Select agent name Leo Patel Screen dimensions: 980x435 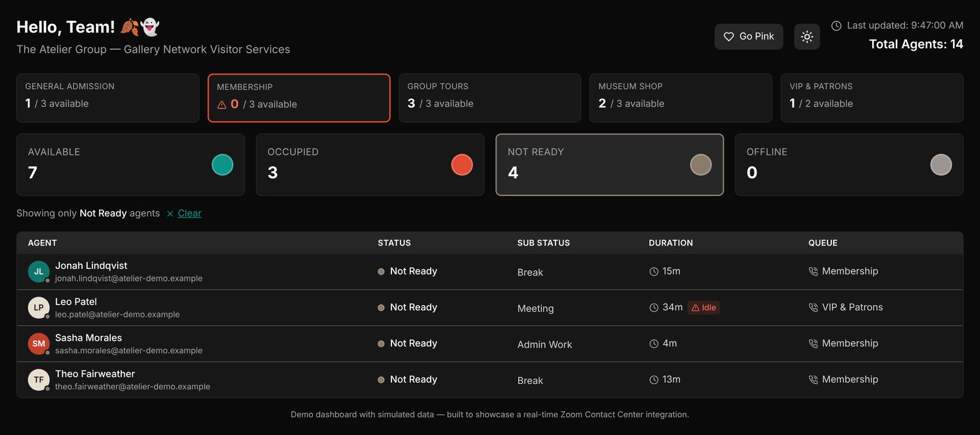pyautogui.click(x=76, y=302)
